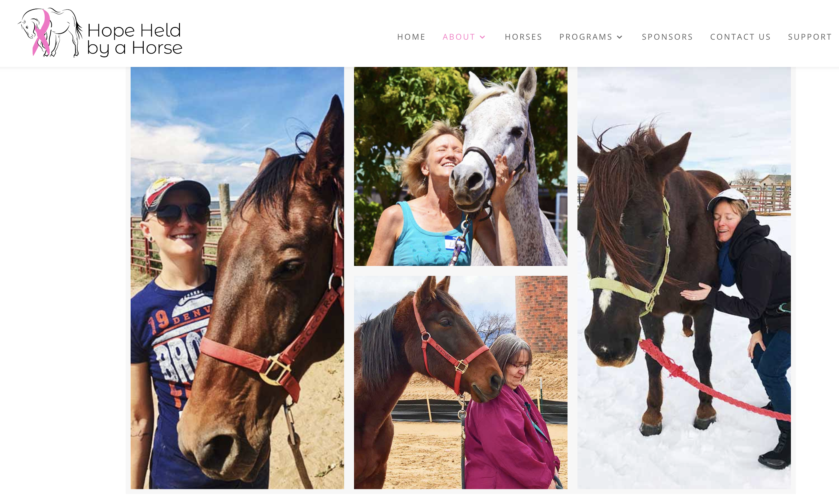Click the gray gallery border below photos
The height and width of the screenshot is (504, 839).
pos(461,491)
